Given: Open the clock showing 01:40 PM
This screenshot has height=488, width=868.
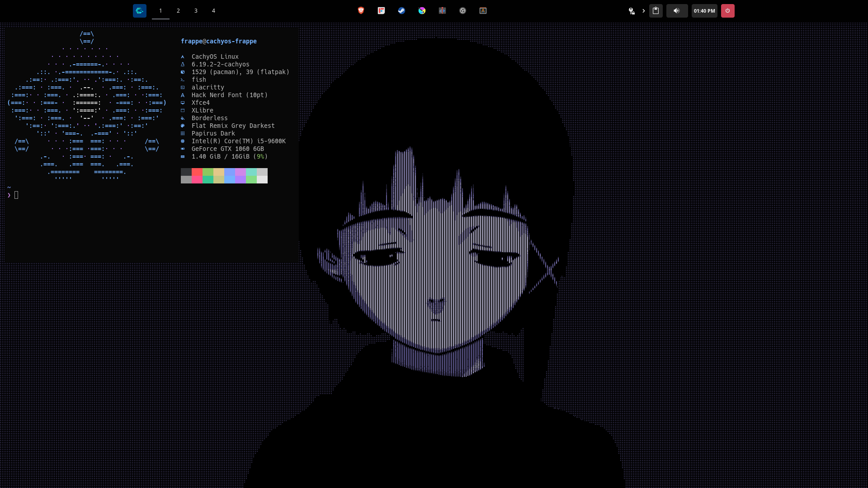Looking at the screenshot, I should (x=704, y=11).
